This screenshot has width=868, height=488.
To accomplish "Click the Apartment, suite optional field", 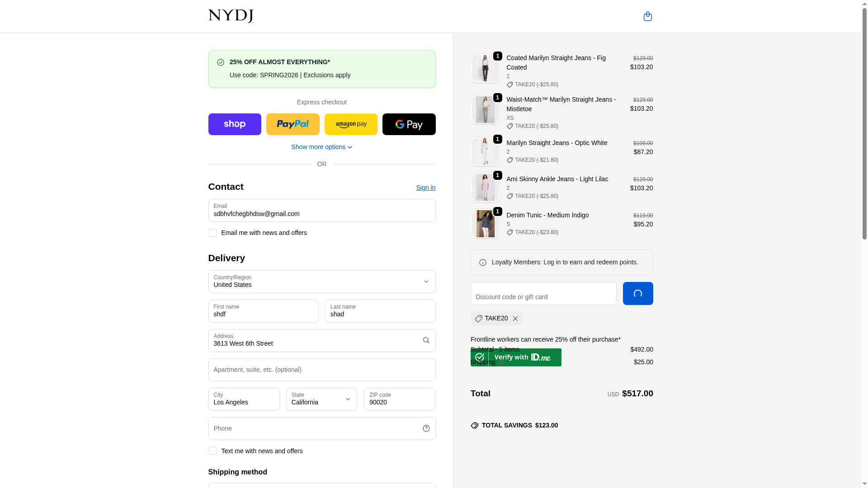I will 321,370.
